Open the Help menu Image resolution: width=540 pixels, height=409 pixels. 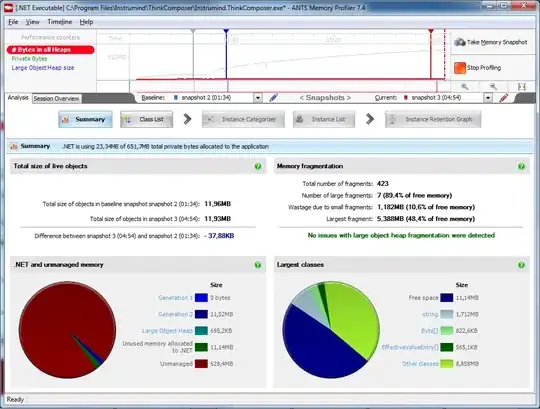click(86, 22)
